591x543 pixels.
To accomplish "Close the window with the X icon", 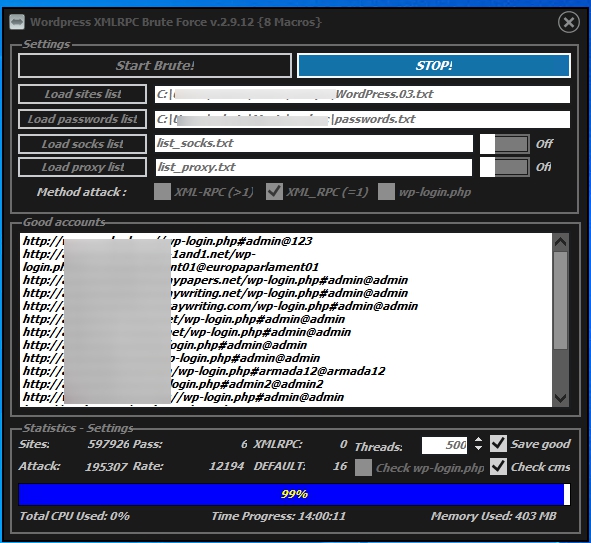I will (568, 22).
